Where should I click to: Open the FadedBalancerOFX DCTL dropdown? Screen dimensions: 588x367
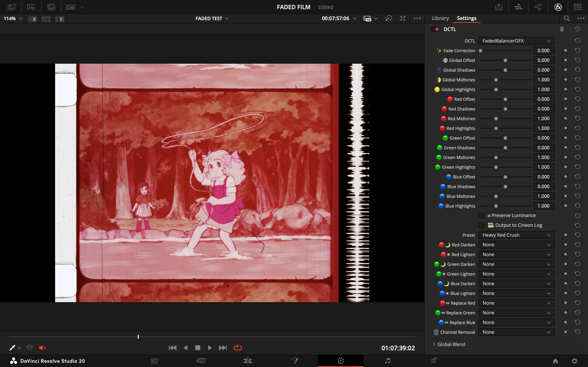click(x=516, y=41)
